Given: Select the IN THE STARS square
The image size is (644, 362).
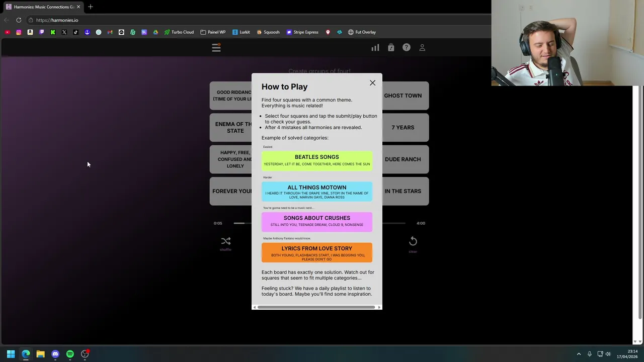Looking at the screenshot, I should point(406,191).
